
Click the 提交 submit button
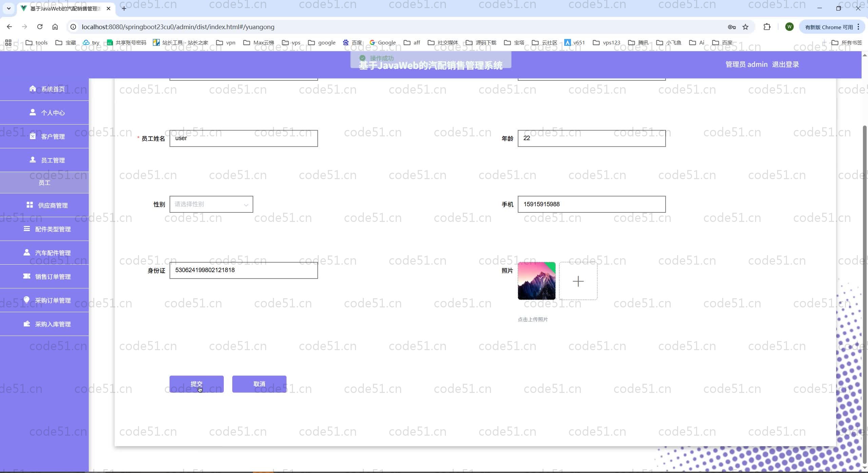click(196, 384)
